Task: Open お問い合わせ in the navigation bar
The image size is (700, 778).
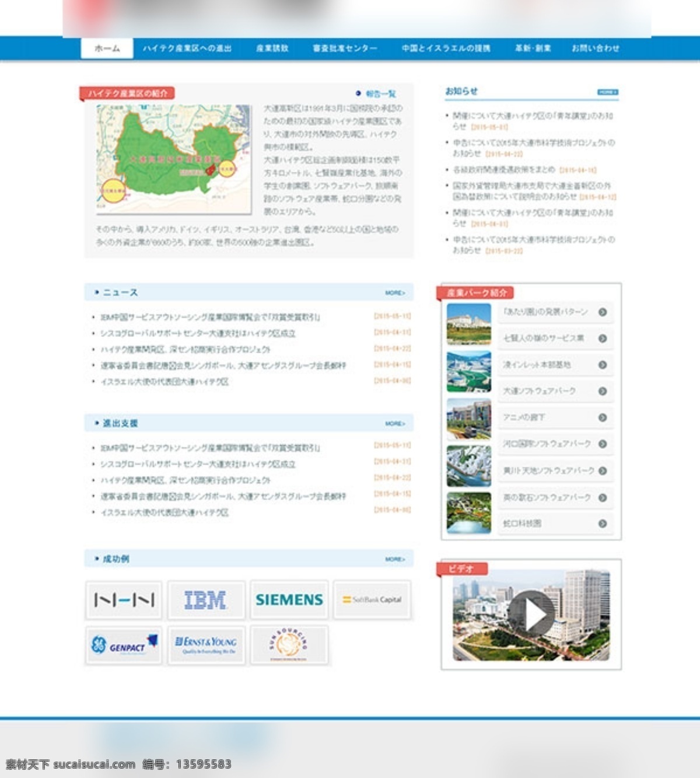Action: click(x=595, y=48)
